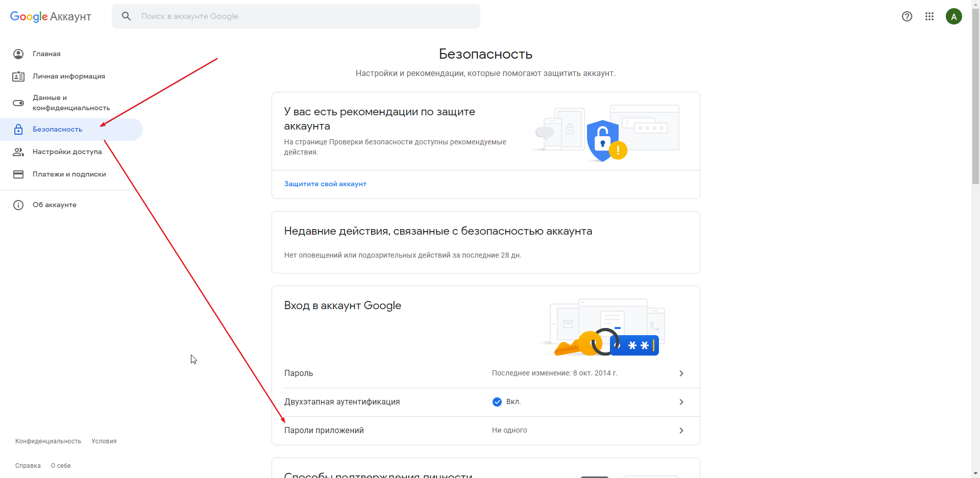Click the scrollbar up arrow
980x478 pixels.
(x=975, y=4)
